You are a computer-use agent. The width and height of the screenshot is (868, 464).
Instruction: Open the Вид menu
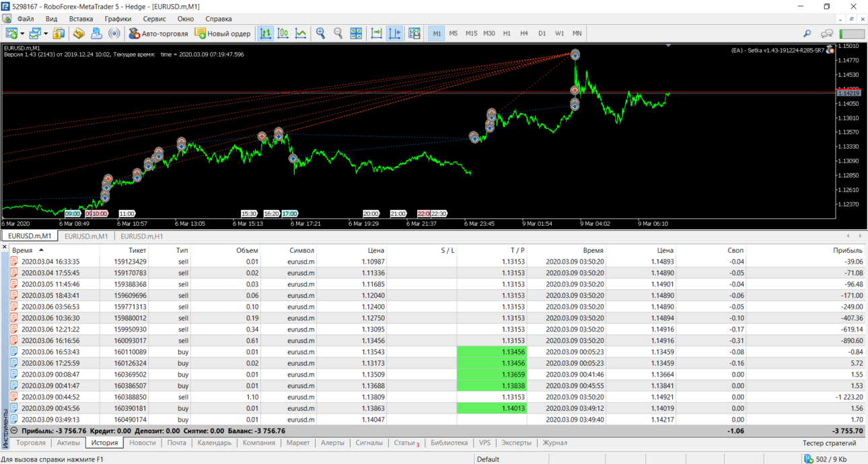51,19
